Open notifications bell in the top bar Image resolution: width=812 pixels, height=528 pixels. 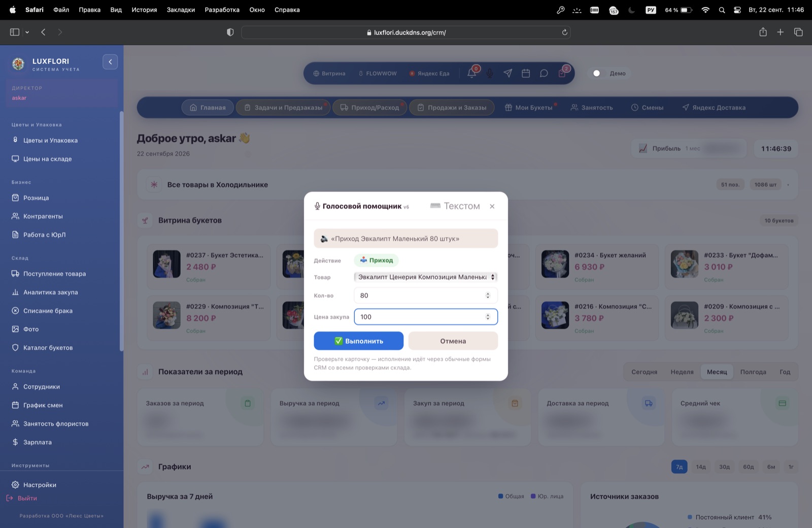(471, 73)
